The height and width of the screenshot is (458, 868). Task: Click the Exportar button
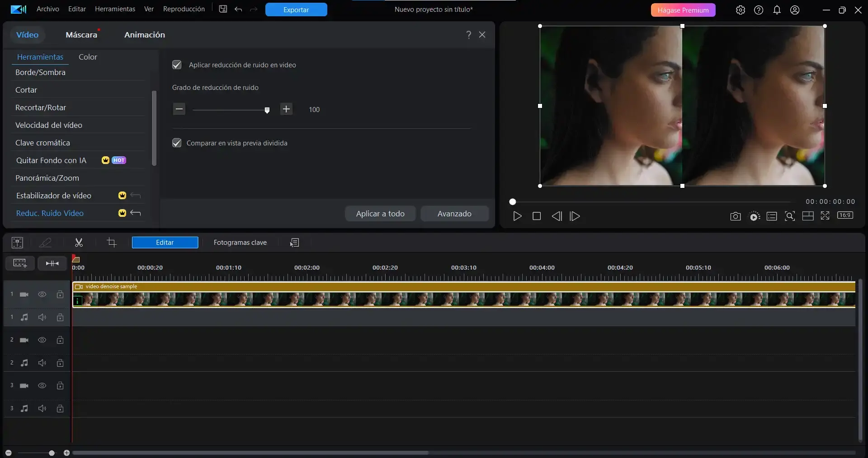coord(296,9)
